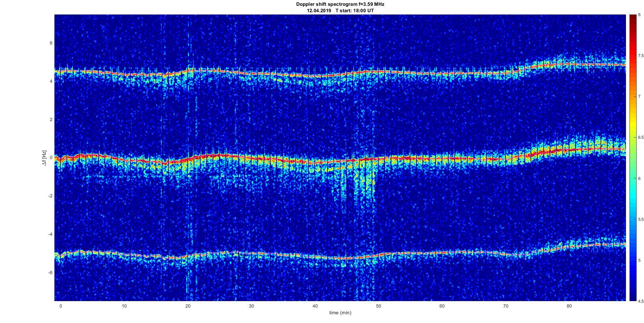The image size is (644, 323).
Task: Click the x-axis tick label '50'
Action: 379,306
